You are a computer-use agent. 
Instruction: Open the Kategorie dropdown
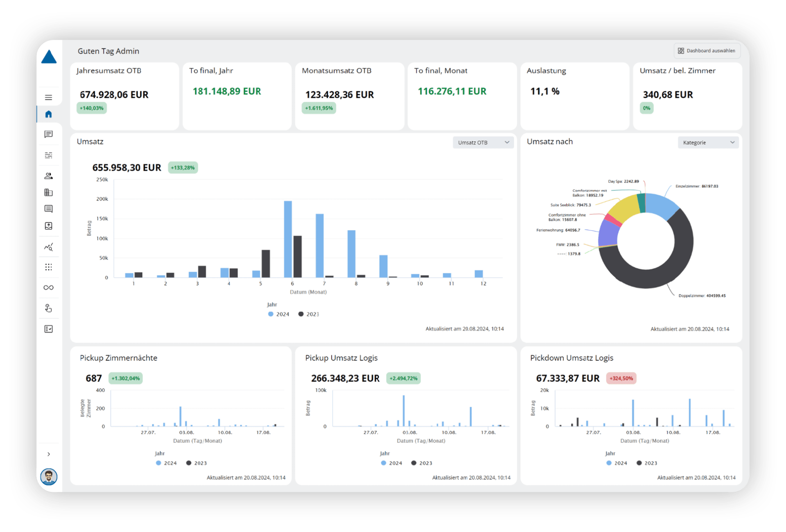[x=708, y=142]
